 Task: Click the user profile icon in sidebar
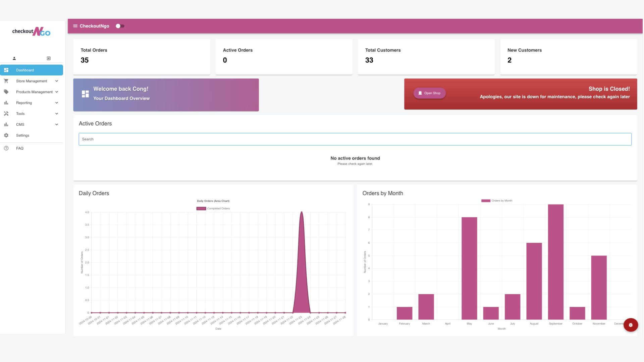coord(14,58)
